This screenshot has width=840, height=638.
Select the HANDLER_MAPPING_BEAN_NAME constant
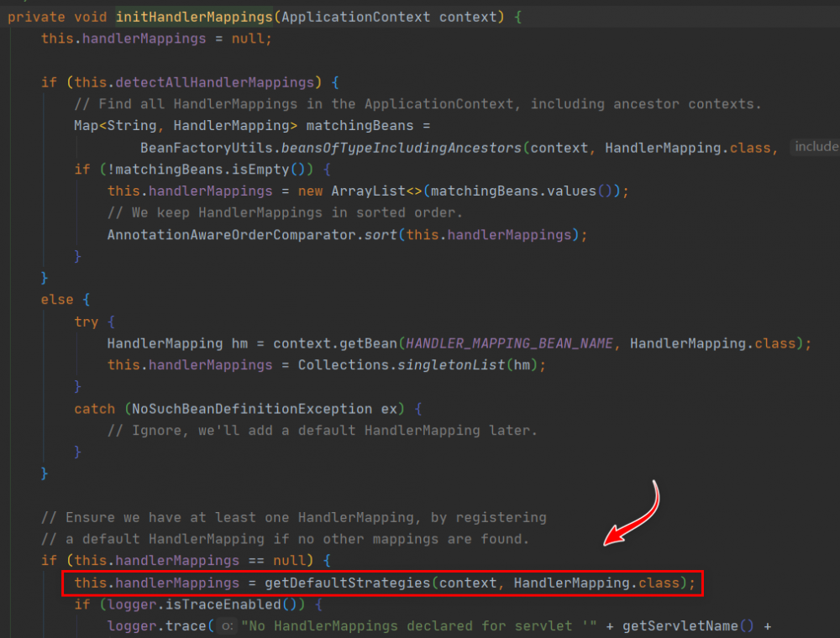[x=509, y=343]
